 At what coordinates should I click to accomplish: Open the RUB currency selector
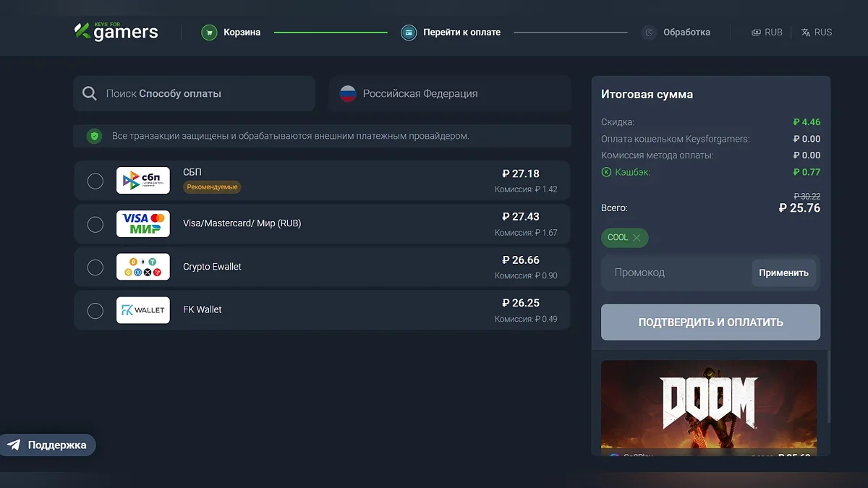tap(767, 33)
